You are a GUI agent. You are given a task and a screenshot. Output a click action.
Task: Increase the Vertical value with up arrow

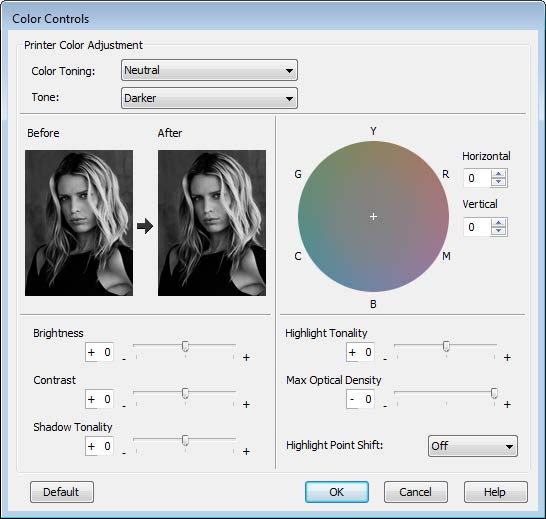tap(499, 223)
